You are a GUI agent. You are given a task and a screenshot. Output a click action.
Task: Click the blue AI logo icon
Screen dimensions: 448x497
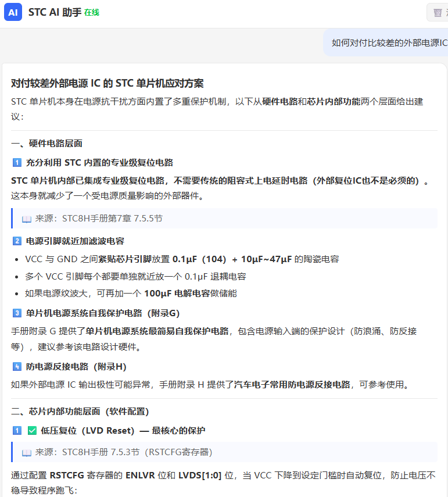pos(13,12)
